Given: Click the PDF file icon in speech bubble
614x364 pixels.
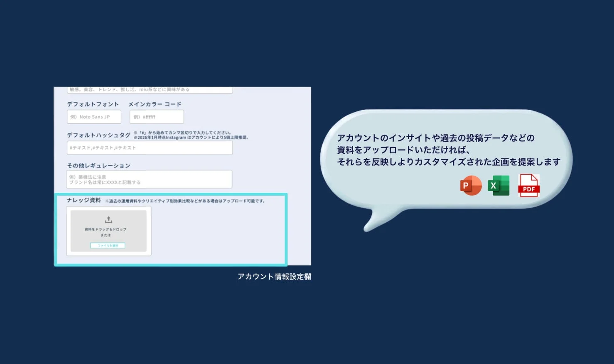Looking at the screenshot, I should click(x=528, y=185).
